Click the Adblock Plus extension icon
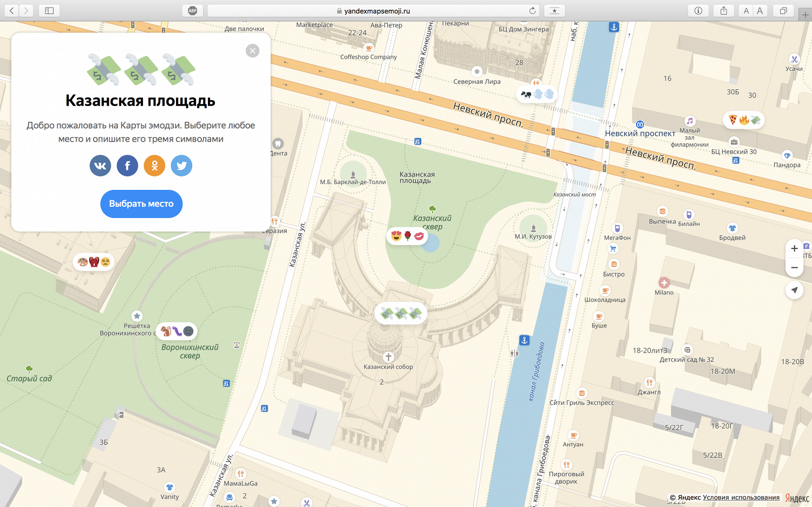This screenshot has width=812, height=507. [x=193, y=11]
